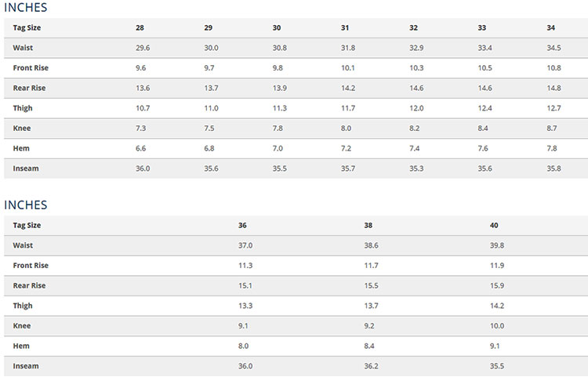588x377 pixels.
Task: Click the thigh value 11.0 for size 29
Action: 211,108
